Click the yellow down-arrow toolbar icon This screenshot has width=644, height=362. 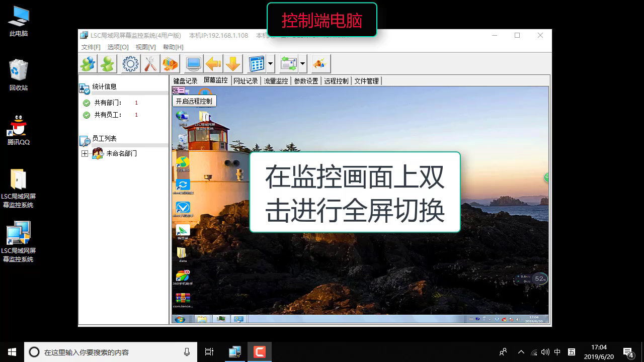(x=232, y=64)
